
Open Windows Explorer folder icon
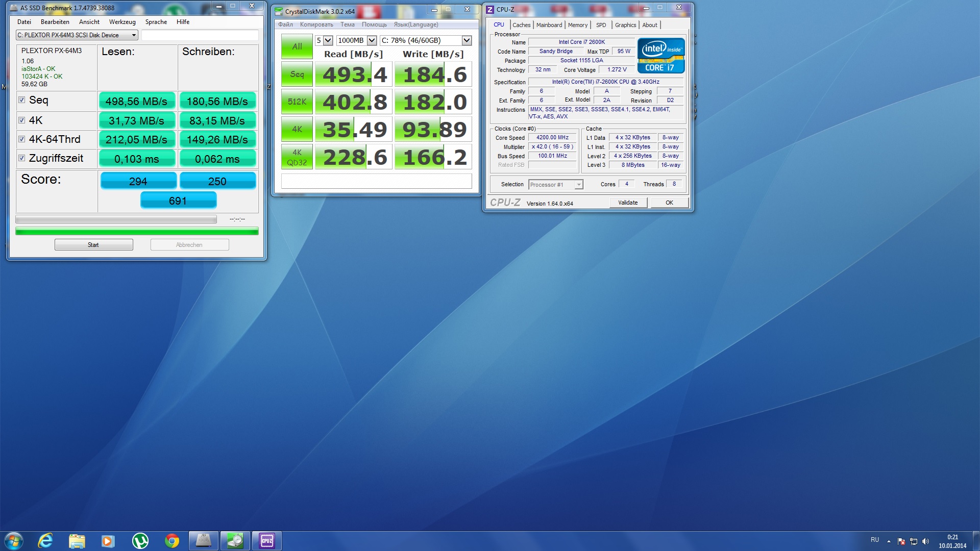tap(77, 541)
